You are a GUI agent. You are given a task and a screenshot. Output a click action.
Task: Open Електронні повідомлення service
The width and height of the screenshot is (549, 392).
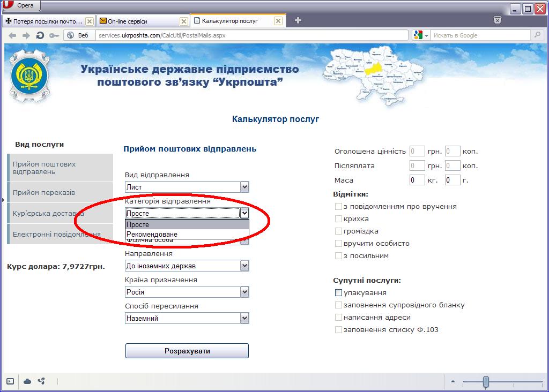pyautogui.click(x=61, y=235)
